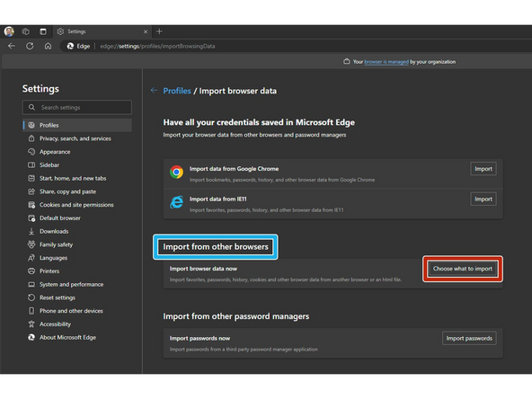Import data from IE11 button
The width and height of the screenshot is (532, 399).
(x=483, y=199)
